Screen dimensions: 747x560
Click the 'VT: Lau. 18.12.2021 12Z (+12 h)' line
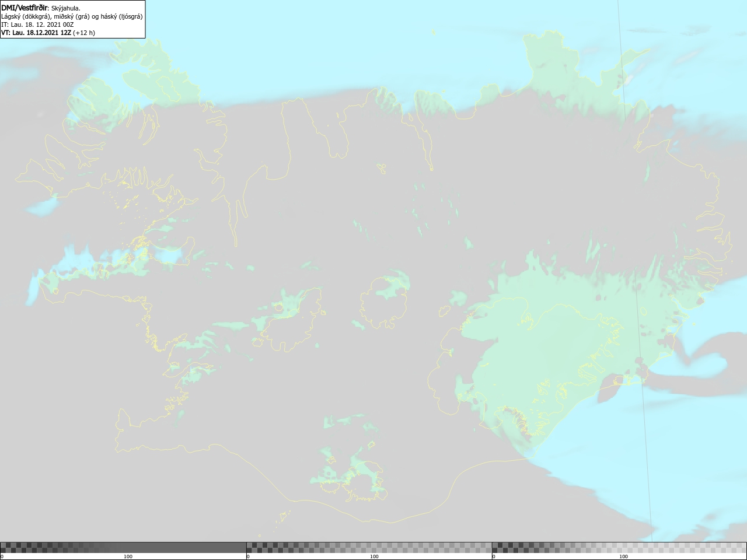tap(48, 33)
